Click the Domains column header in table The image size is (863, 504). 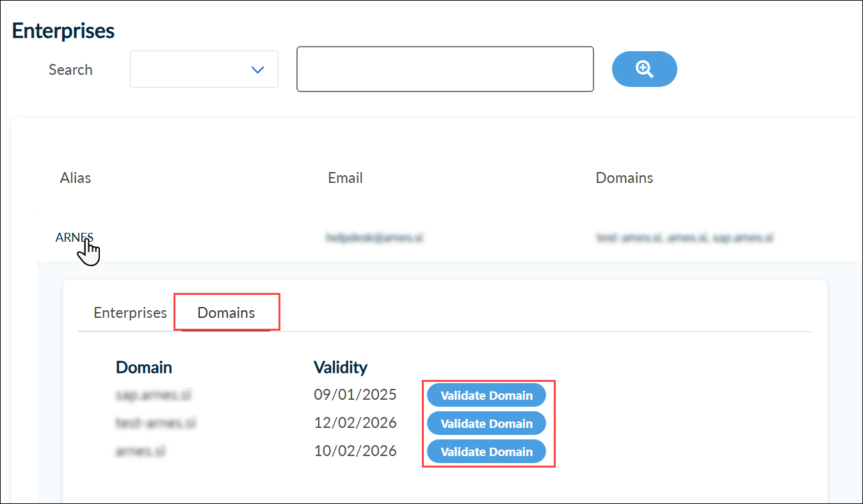(x=624, y=178)
